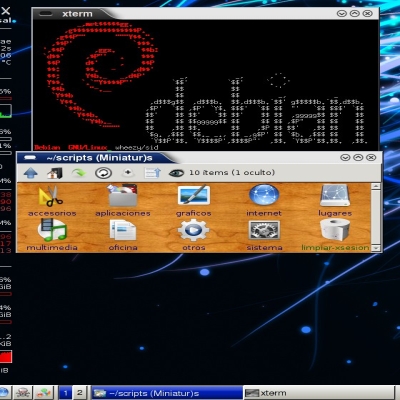Image resolution: width=400 pixels, height=400 pixels.
Task: Maximize the xterm window
Action: tap(355, 13)
